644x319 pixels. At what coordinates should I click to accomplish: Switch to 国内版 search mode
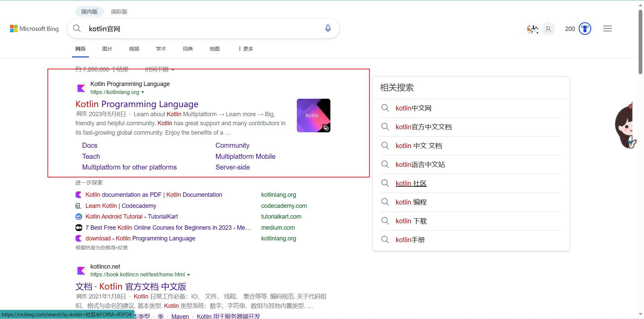89,11
